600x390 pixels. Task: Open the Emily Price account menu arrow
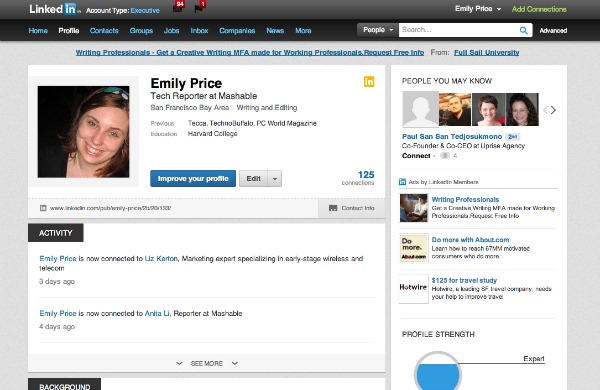tap(499, 9)
